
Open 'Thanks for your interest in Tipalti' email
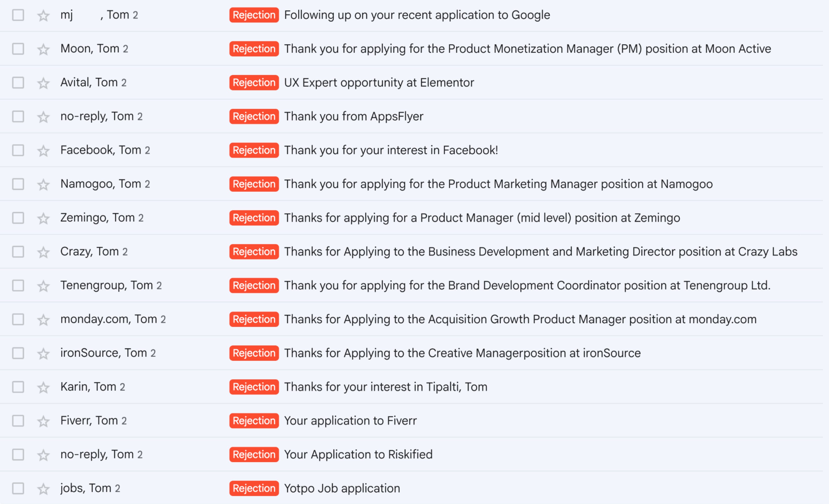click(386, 387)
